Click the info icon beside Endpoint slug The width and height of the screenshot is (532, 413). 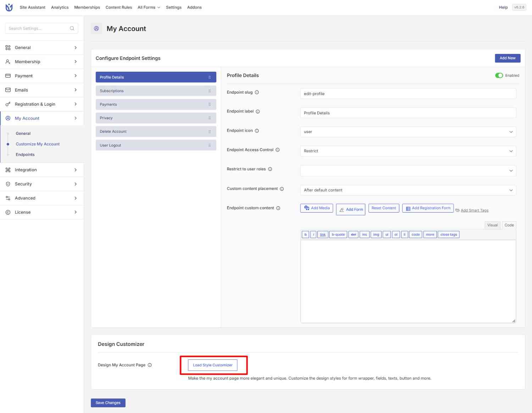(257, 92)
